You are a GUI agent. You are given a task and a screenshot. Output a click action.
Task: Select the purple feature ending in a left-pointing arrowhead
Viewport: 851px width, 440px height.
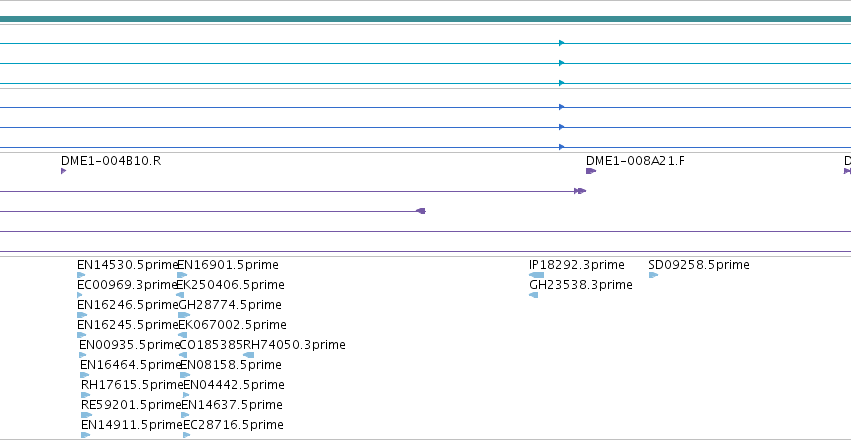point(212,211)
